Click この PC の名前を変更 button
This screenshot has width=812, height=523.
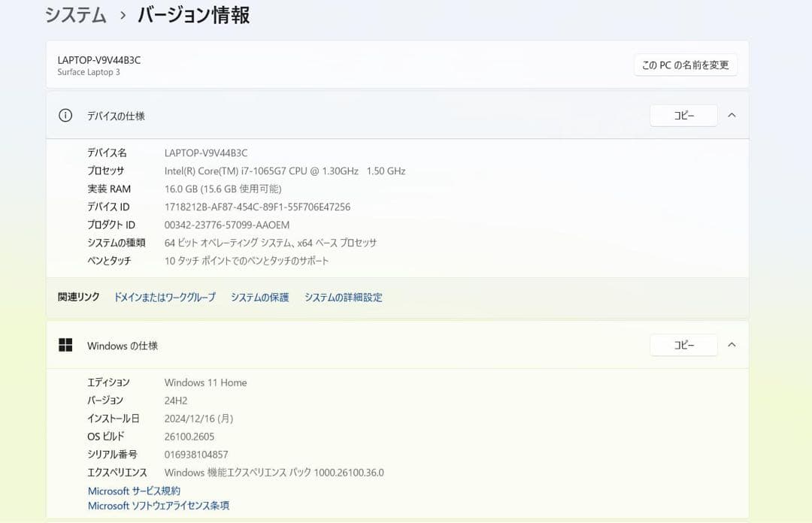685,65
